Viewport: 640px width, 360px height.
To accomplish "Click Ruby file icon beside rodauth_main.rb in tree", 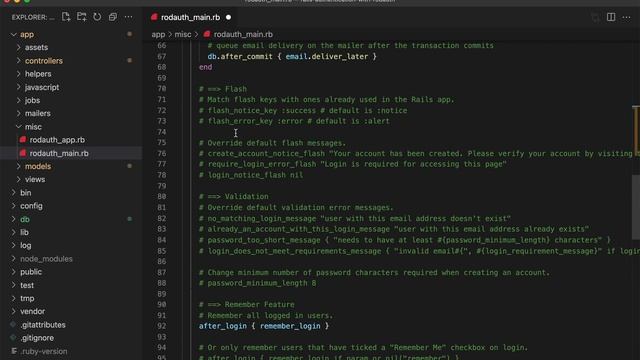I will [x=23, y=153].
